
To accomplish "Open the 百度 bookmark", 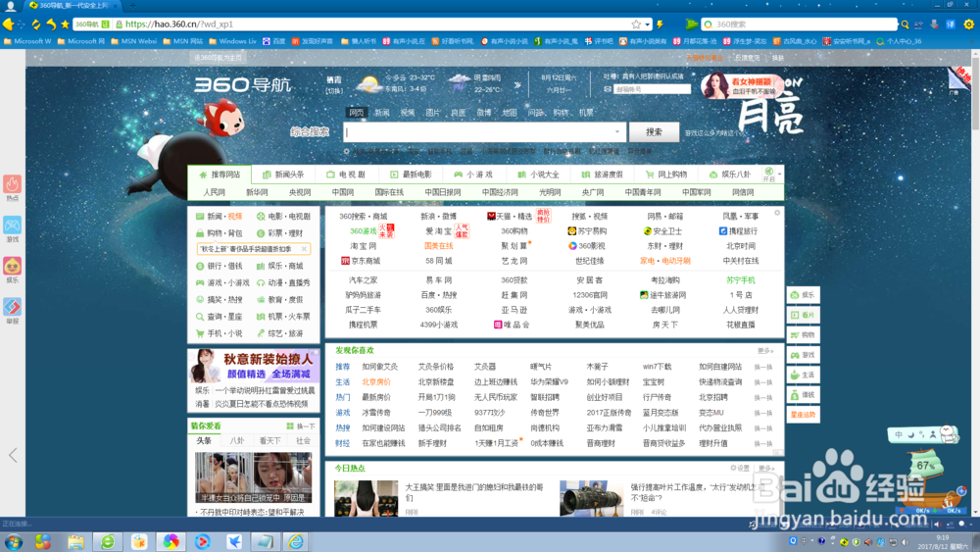I will (x=273, y=41).
